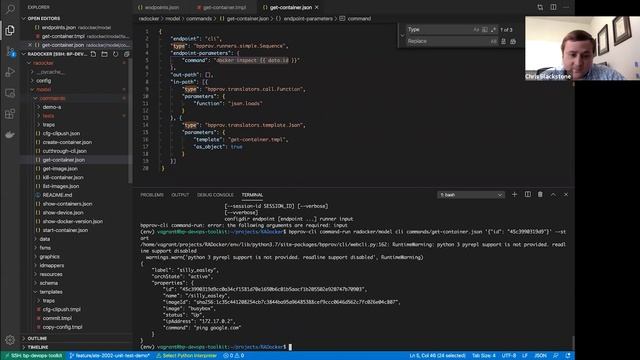Click Tab Size: 4 in status bar
The width and height of the screenshot is (640, 360).
484,356
